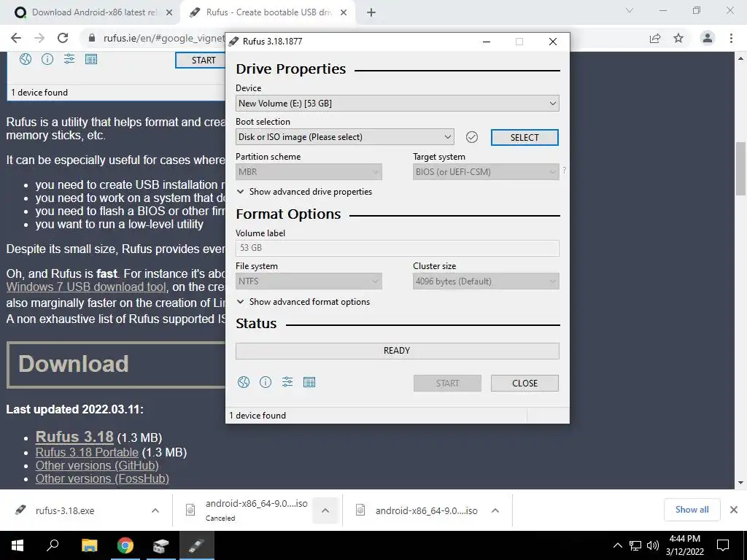Open Chrome from the taskbar
The height and width of the screenshot is (560, 747).
[x=125, y=545]
